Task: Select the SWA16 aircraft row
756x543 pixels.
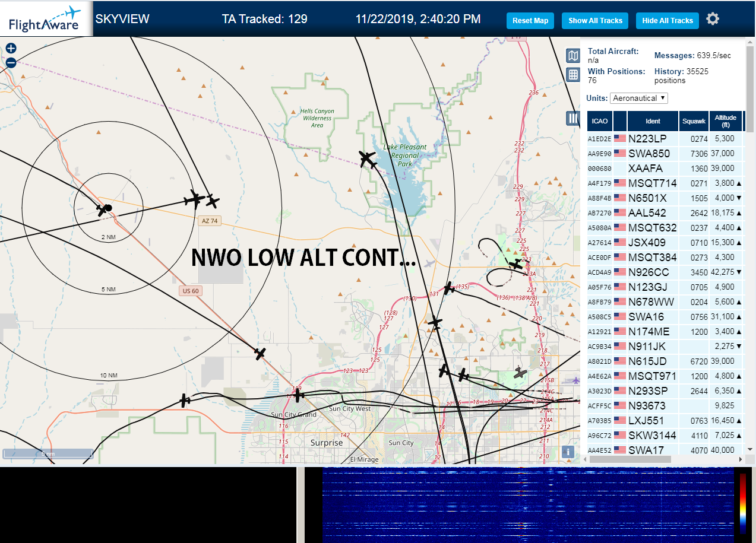Action: tap(665, 317)
